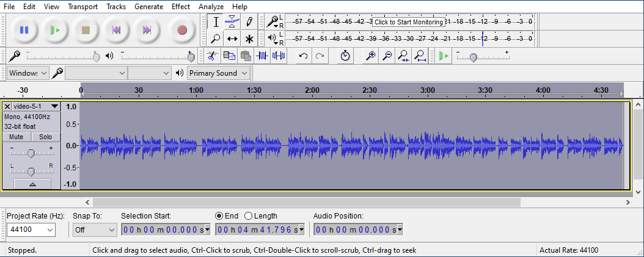Click the playback volume slider thumb

tap(191, 57)
